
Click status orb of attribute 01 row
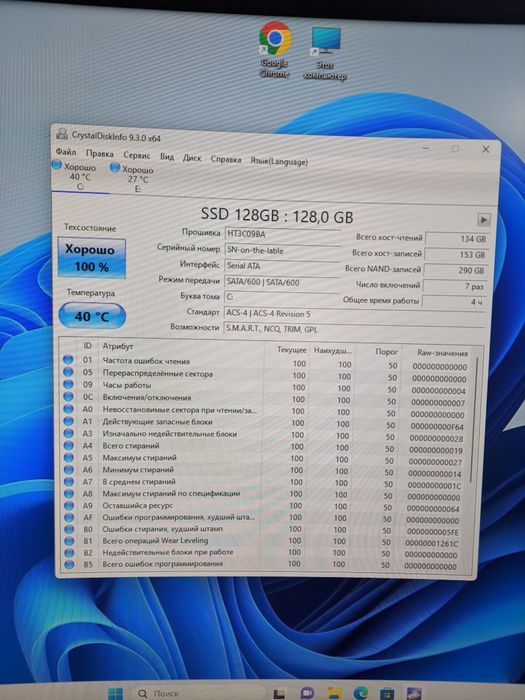68,359
